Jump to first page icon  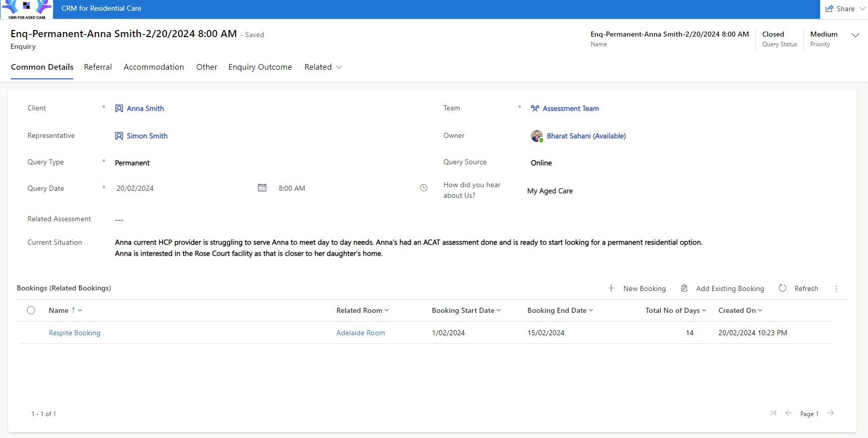click(x=773, y=413)
